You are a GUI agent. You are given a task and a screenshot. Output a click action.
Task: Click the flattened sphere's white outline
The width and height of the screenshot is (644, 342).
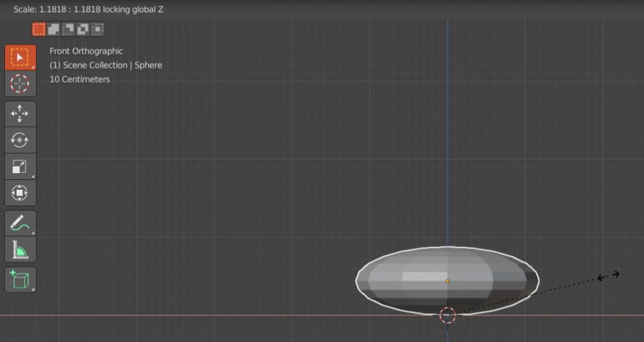coord(357,281)
